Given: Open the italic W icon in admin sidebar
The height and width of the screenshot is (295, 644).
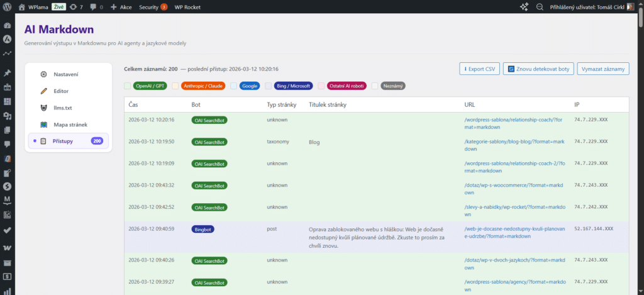Looking at the screenshot, I should [x=7, y=248].
